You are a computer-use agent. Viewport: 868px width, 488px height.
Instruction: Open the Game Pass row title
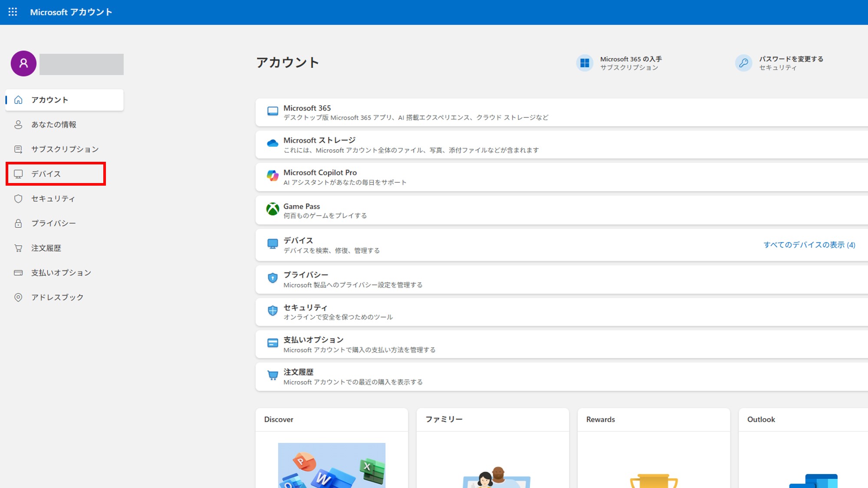[x=302, y=206]
